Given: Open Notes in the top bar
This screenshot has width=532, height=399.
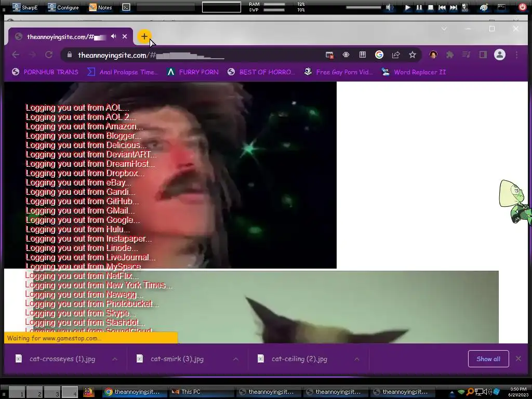Looking at the screenshot, I should (100, 7).
